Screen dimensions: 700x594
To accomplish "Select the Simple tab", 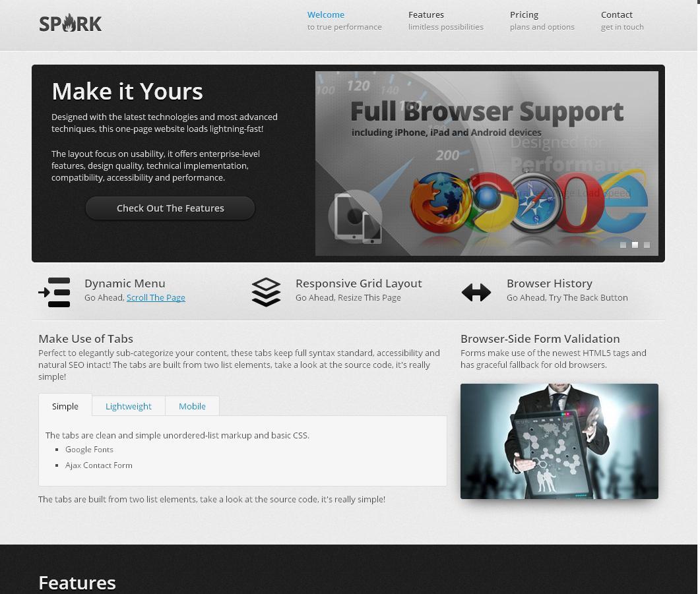I will pyautogui.click(x=65, y=406).
